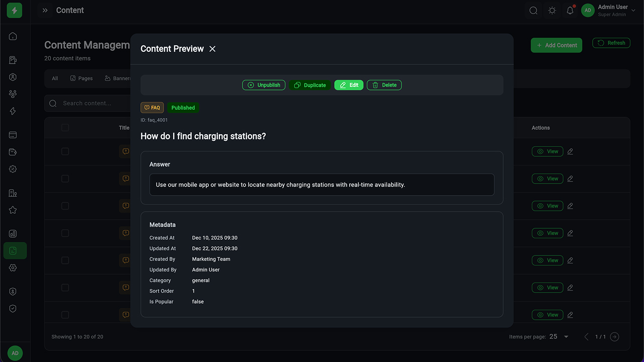This screenshot has width=644, height=362.
Task: Click the star icon in sidebar
Action: click(x=13, y=210)
